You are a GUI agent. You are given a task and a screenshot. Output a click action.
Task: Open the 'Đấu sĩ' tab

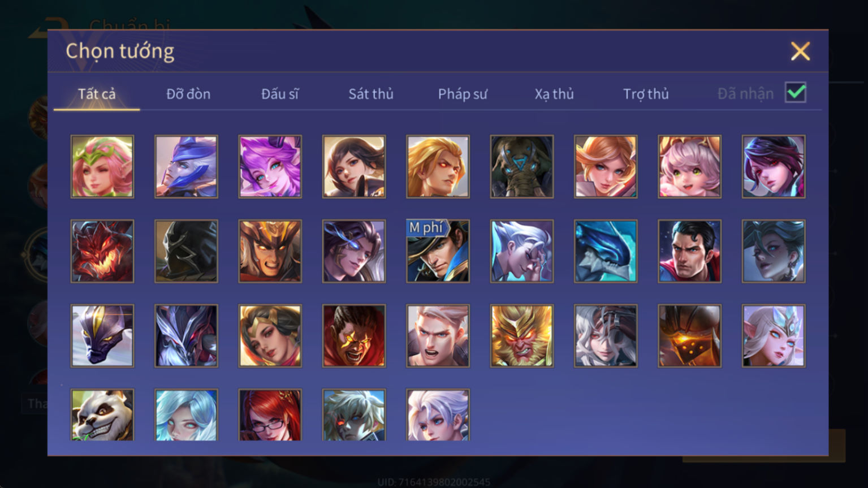pos(280,94)
